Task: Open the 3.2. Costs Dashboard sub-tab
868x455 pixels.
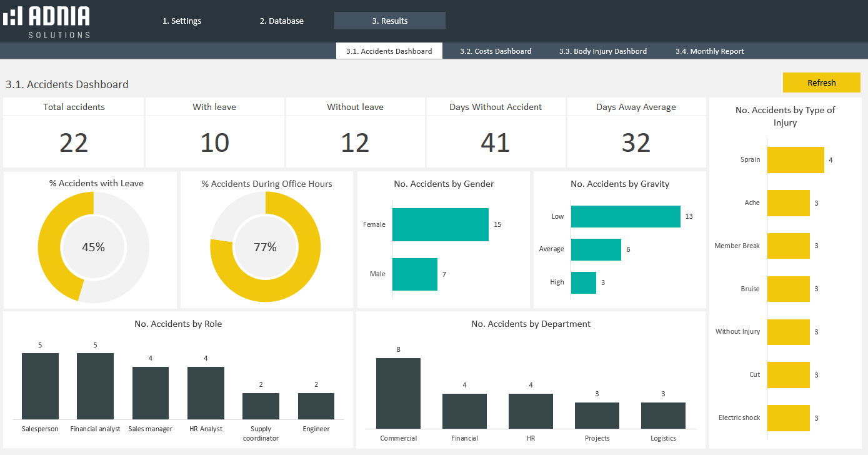Action: tap(496, 51)
